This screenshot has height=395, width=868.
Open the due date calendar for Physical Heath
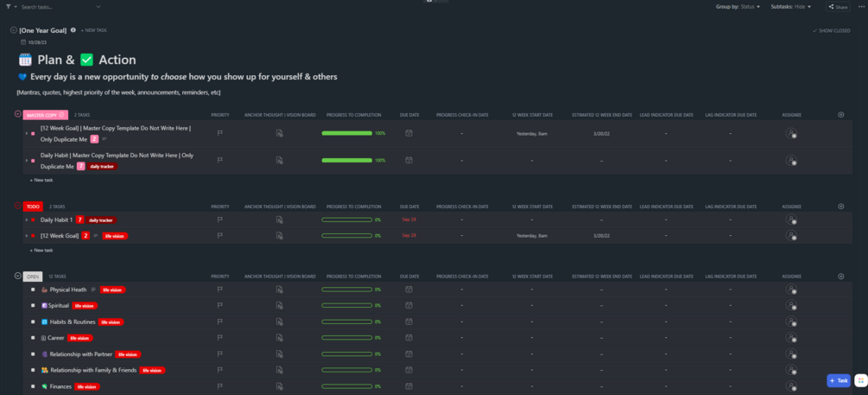click(409, 290)
